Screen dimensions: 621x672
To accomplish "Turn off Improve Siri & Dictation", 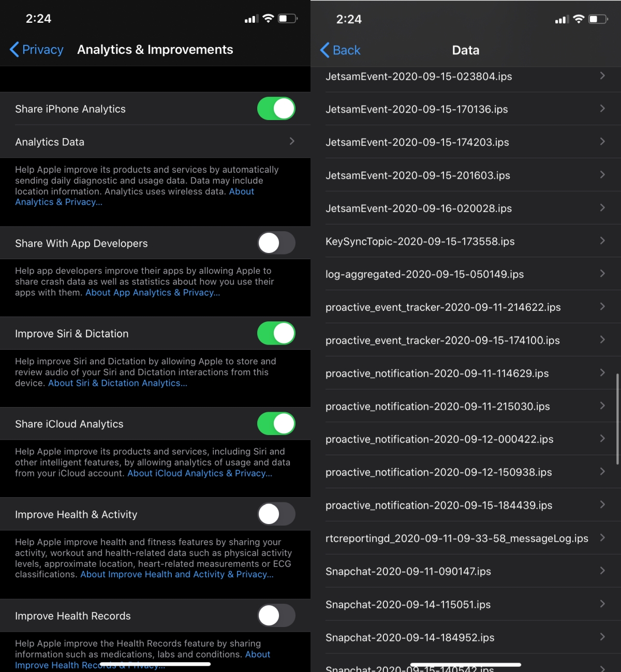I will [276, 333].
